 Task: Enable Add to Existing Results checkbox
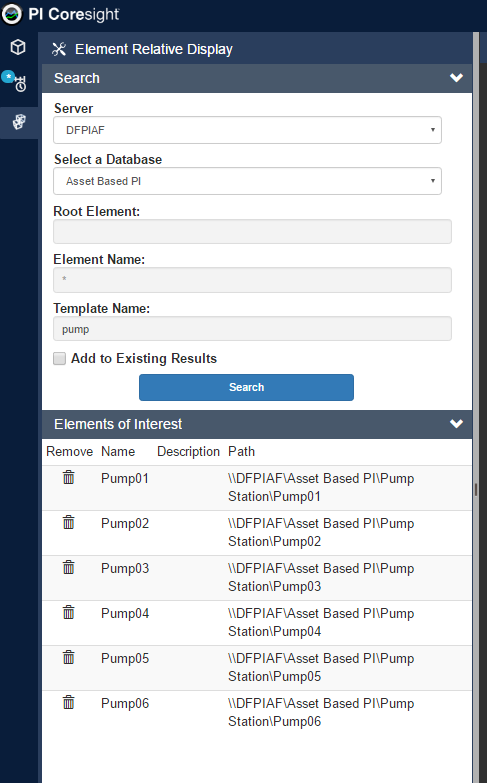(59, 359)
